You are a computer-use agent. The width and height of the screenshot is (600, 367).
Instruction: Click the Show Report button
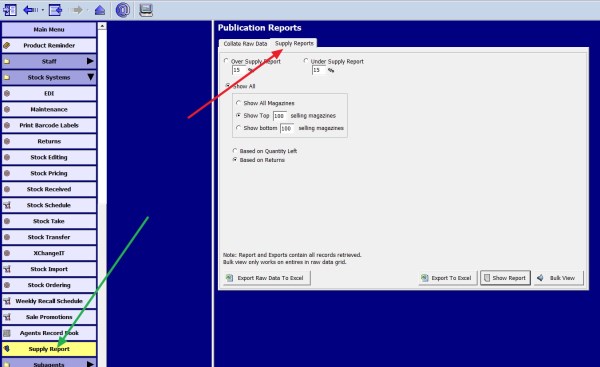(x=505, y=278)
